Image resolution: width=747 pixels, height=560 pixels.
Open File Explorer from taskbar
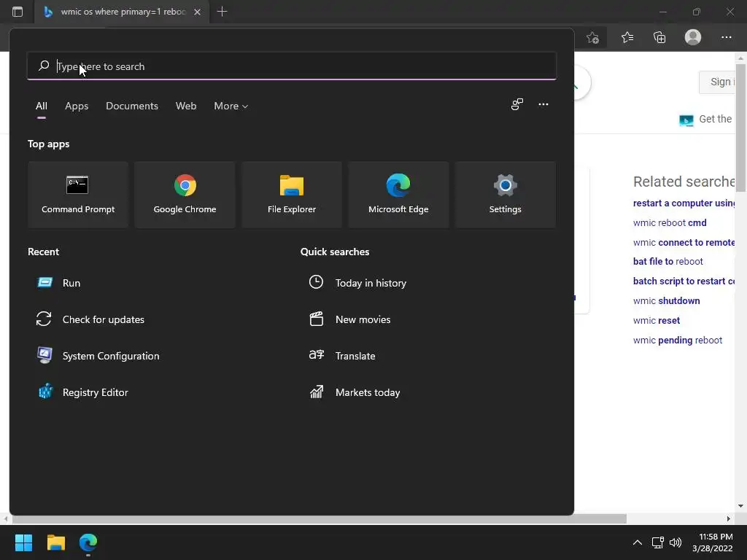pos(55,542)
